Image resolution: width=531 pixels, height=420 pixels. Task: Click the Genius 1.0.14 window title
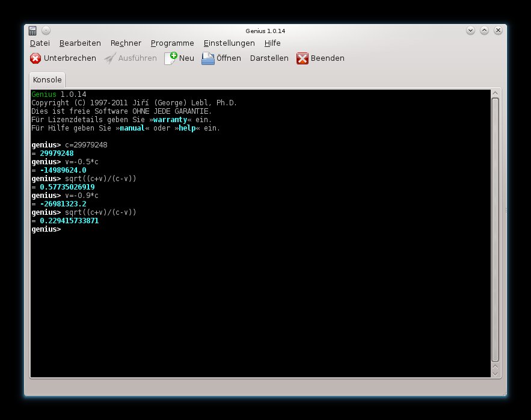coord(265,31)
